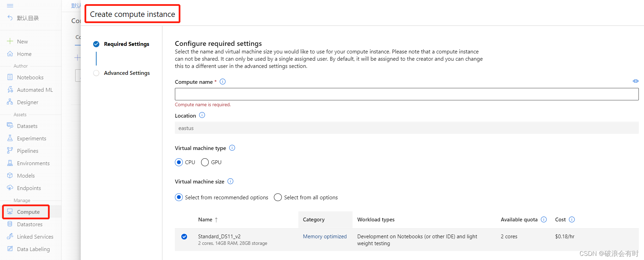Image resolution: width=644 pixels, height=260 pixels.
Task: Toggle the Standard_DS11_v2 row checkmark
Action: point(184,237)
